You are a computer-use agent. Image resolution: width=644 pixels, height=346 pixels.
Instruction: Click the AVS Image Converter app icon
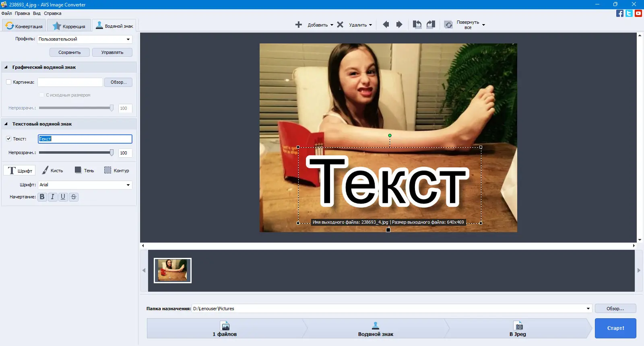[4, 4]
